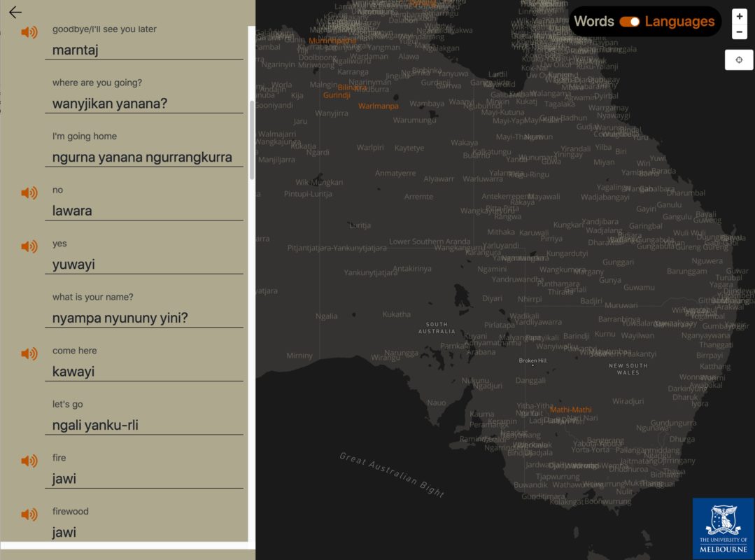This screenshot has height=560, width=755.
Task: Select the Gurindji language on map
Action: click(x=337, y=95)
